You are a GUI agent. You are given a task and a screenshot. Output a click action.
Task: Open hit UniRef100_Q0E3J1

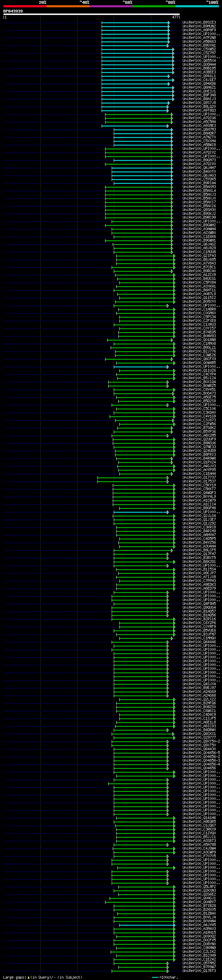tap(199, 91)
